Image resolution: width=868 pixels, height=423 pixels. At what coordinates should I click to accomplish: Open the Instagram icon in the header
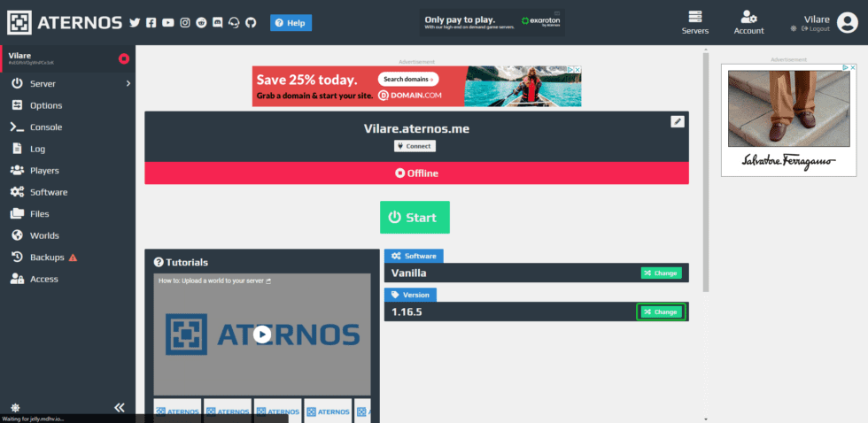point(185,23)
